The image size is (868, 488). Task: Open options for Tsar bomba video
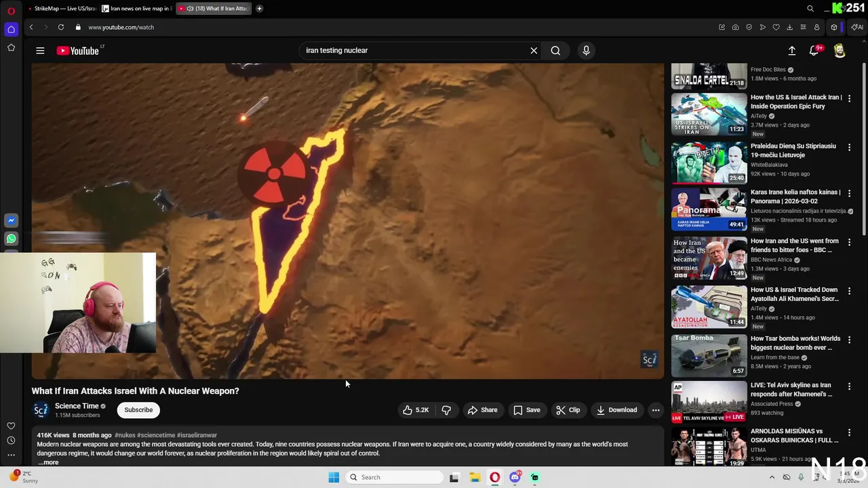point(849,340)
